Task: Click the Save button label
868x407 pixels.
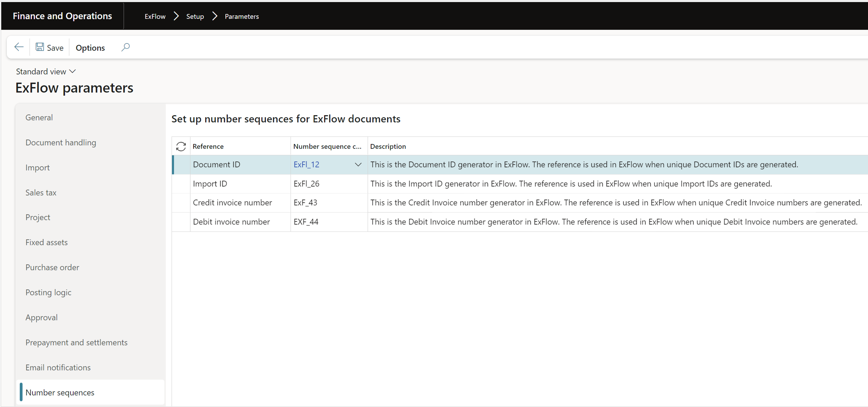Action: 55,48
